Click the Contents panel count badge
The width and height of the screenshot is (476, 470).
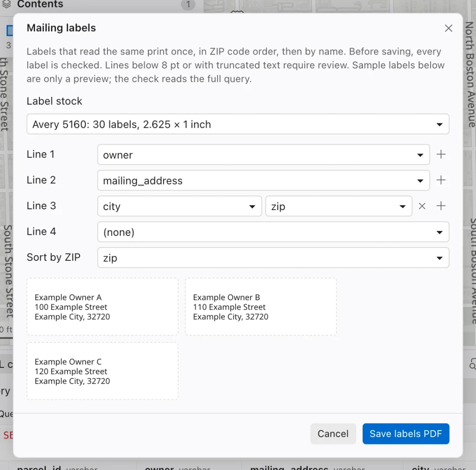tap(188, 4)
